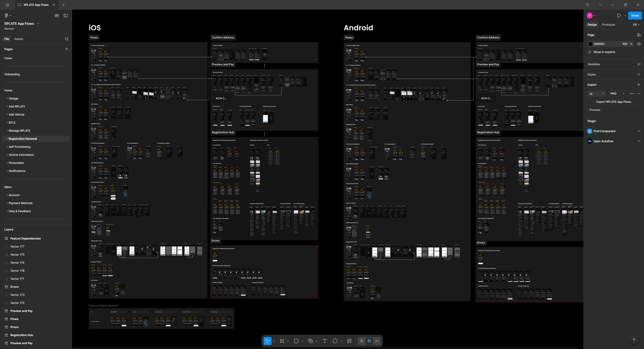
Task: Switch to the Prototype tab
Action: pos(608,25)
